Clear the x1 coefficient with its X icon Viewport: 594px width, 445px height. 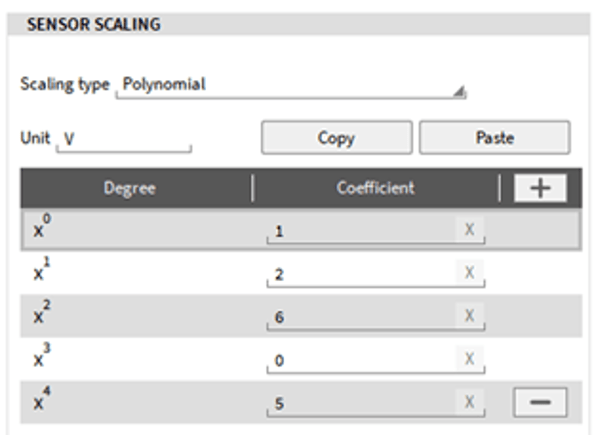click(469, 272)
